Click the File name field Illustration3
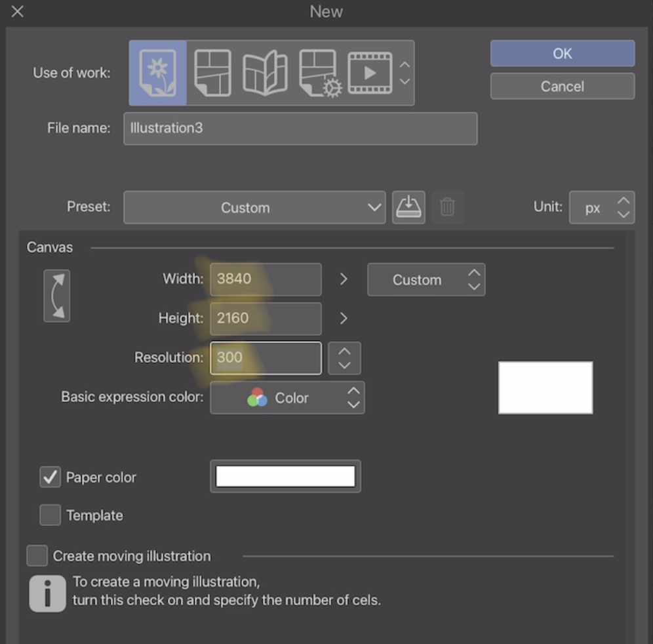Screen dimensions: 653x644 (300, 129)
